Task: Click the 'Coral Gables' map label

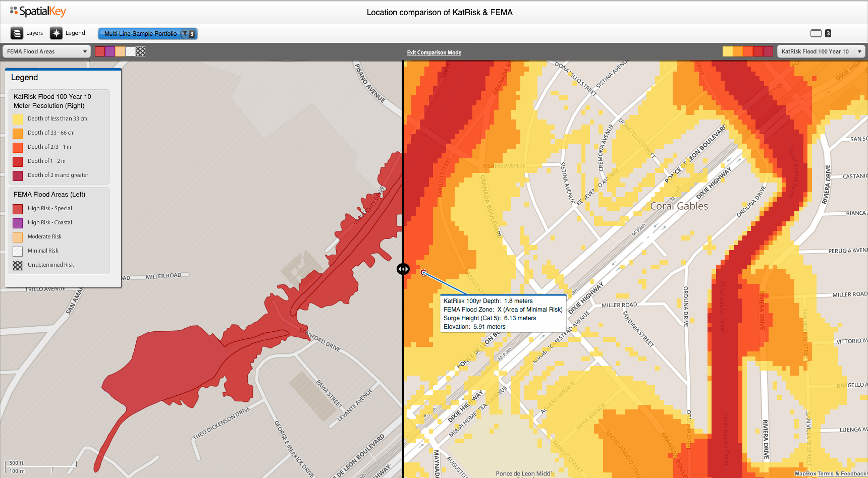Action: click(x=679, y=206)
